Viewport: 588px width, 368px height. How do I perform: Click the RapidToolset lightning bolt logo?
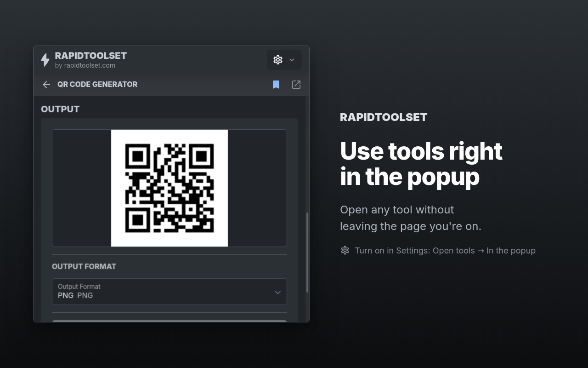pyautogui.click(x=45, y=60)
